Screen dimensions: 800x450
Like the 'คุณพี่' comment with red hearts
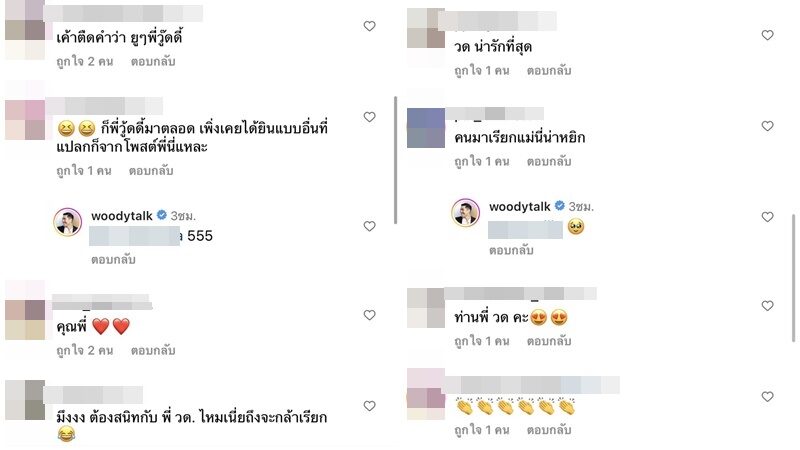(369, 315)
